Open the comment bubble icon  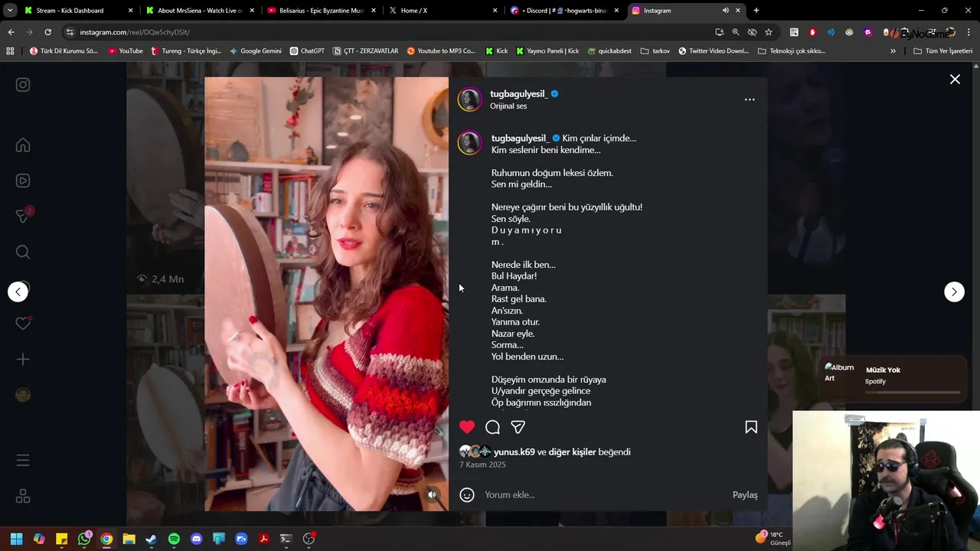(493, 427)
